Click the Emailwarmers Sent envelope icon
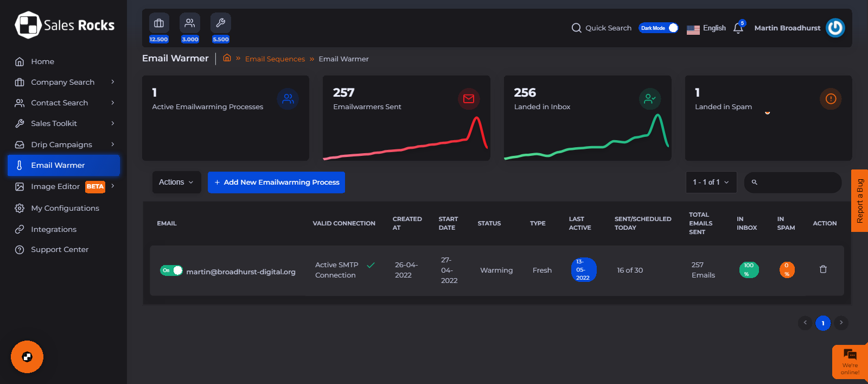The image size is (868, 384). coord(469,99)
